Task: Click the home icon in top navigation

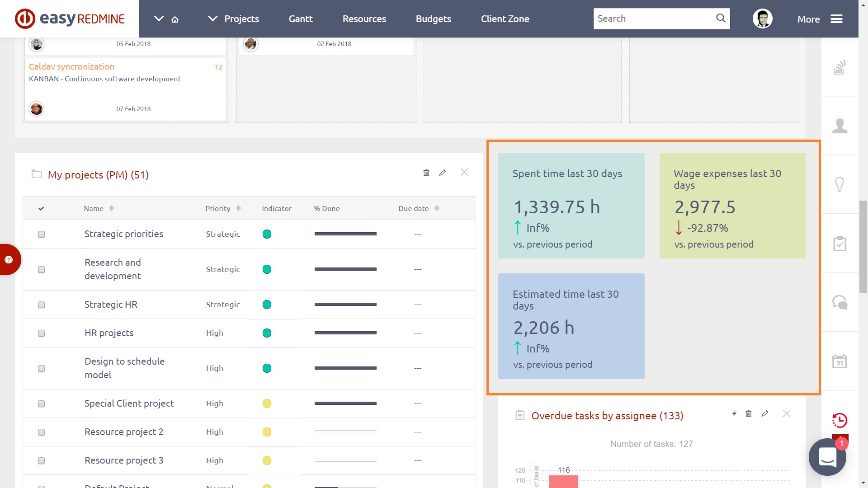Action: click(x=175, y=19)
